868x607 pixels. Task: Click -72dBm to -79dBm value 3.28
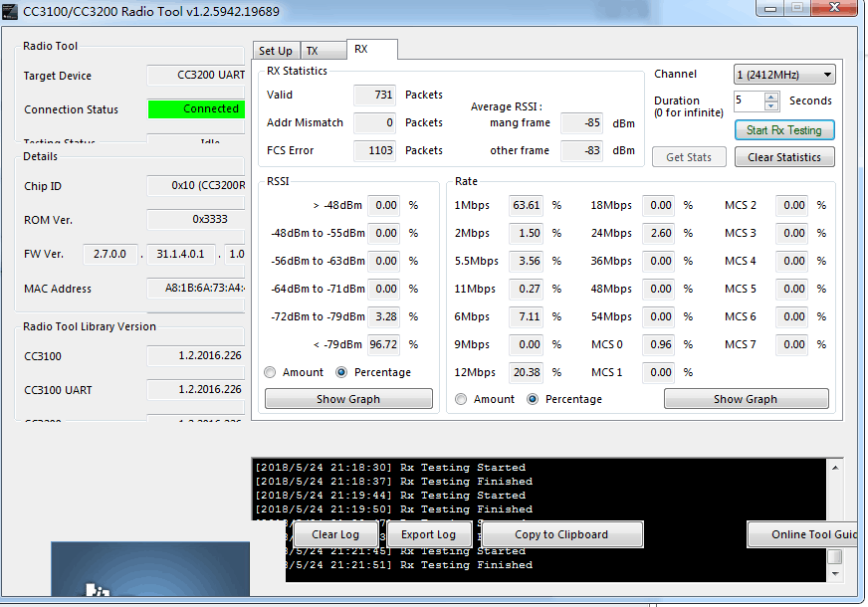(x=383, y=316)
